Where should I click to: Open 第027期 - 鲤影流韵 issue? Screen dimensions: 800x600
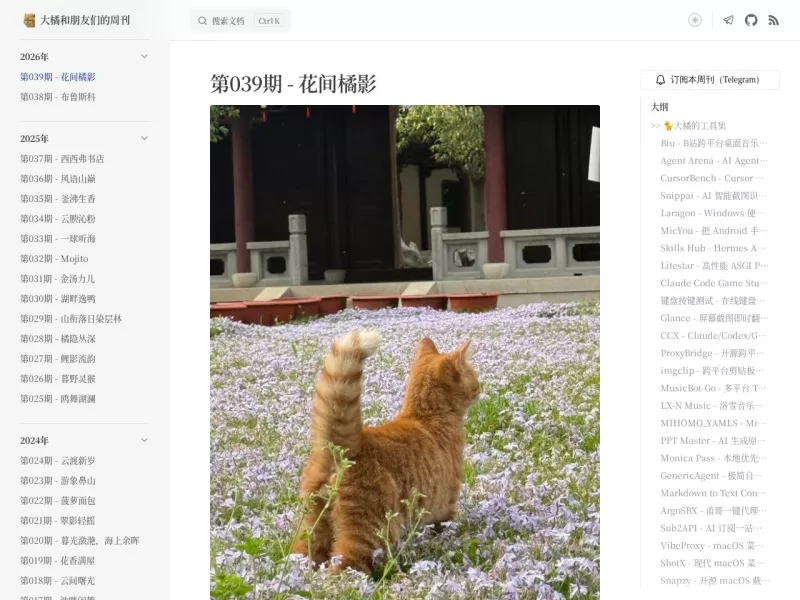click(x=58, y=358)
